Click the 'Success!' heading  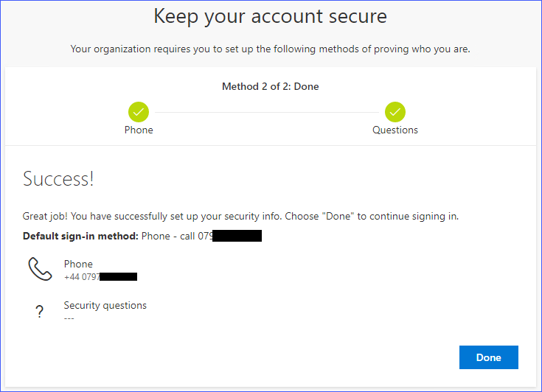tap(58, 179)
